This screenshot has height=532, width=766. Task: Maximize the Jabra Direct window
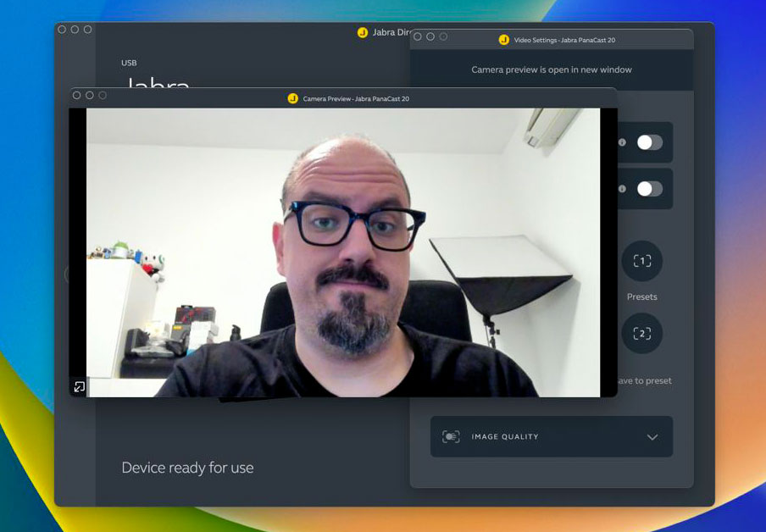(x=87, y=30)
